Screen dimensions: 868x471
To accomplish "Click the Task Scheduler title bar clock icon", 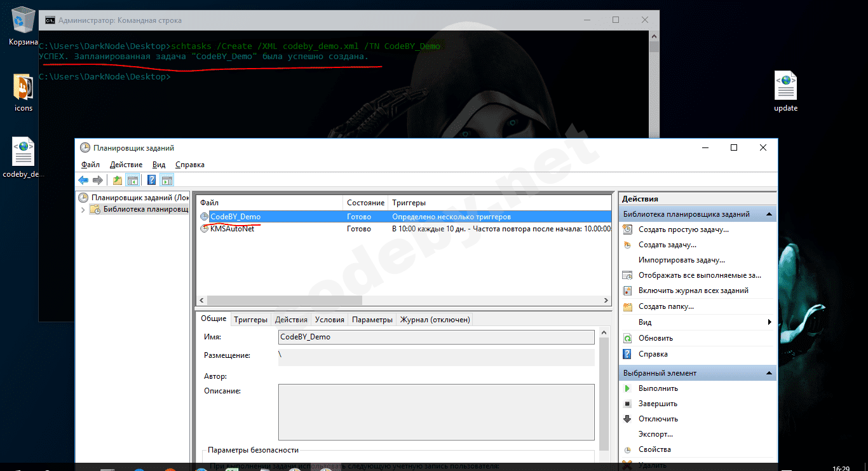I will coord(85,147).
